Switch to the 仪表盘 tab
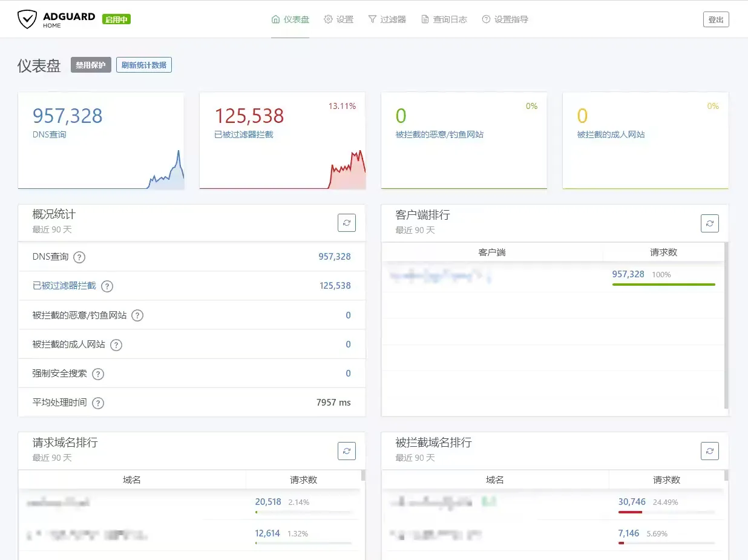The height and width of the screenshot is (560, 748). click(x=290, y=19)
